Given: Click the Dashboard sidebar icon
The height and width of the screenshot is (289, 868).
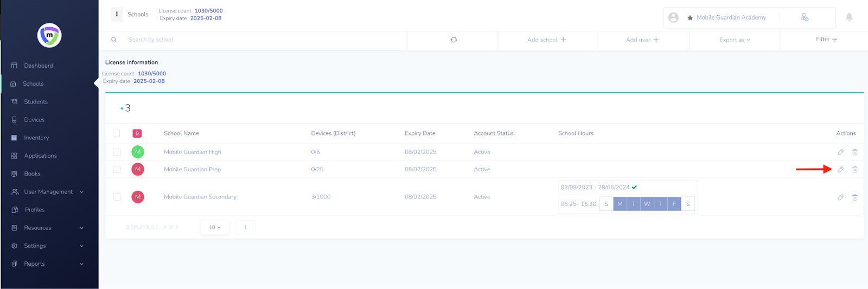Looking at the screenshot, I should tap(14, 66).
